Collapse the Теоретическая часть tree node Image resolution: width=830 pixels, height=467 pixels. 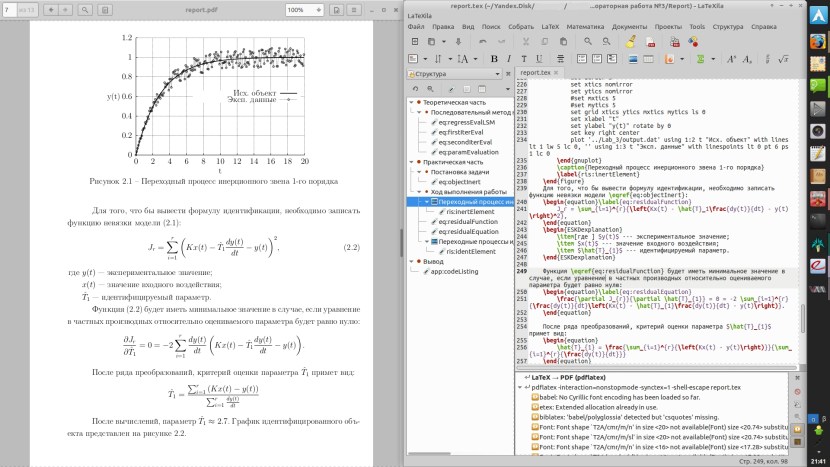pyautogui.click(x=412, y=103)
